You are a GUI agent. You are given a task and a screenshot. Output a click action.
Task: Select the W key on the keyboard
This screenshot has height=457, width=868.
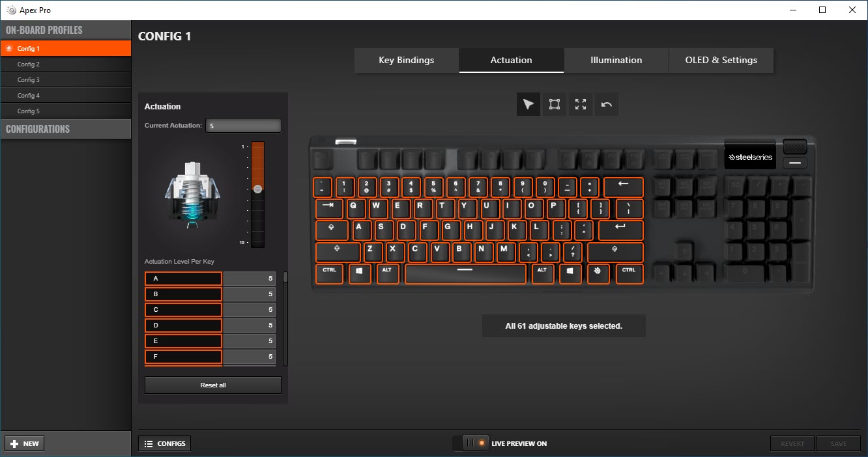(x=378, y=209)
